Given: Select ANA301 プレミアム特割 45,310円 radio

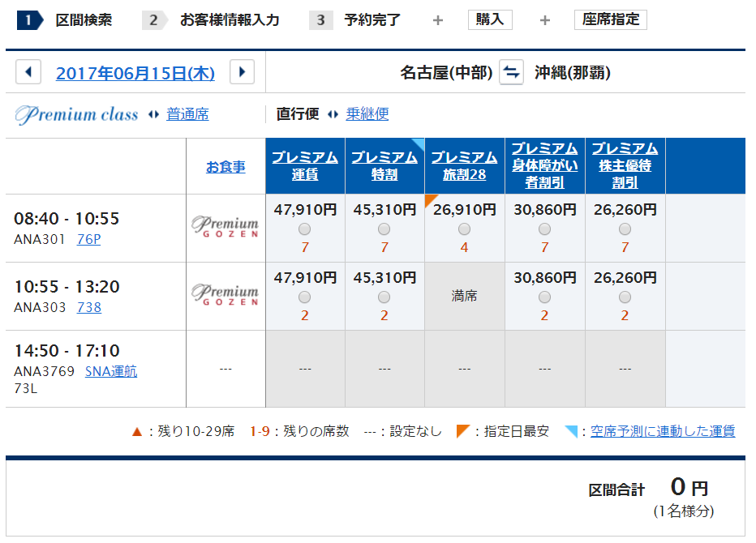Looking at the screenshot, I should (x=384, y=229).
